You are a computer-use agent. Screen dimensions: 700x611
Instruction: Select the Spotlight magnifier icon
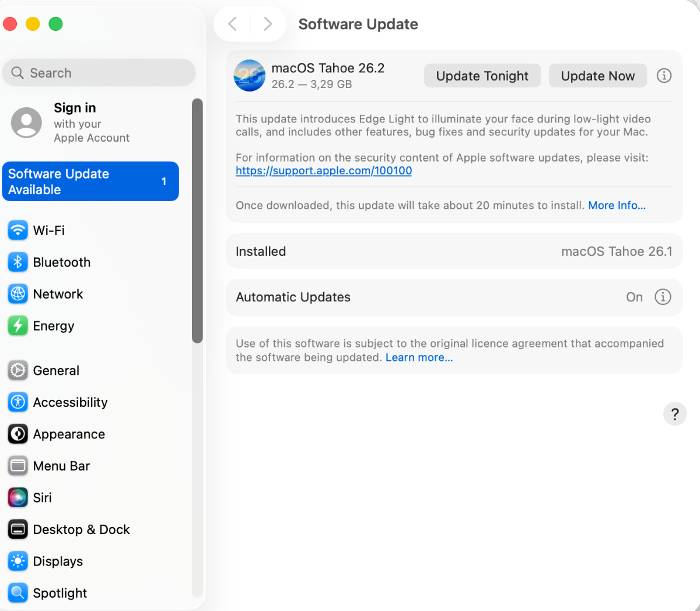coord(18,593)
